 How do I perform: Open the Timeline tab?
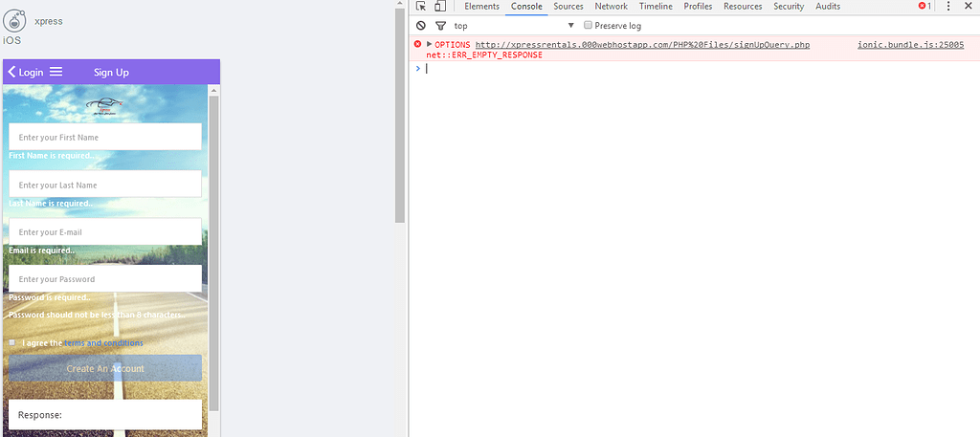(x=656, y=7)
